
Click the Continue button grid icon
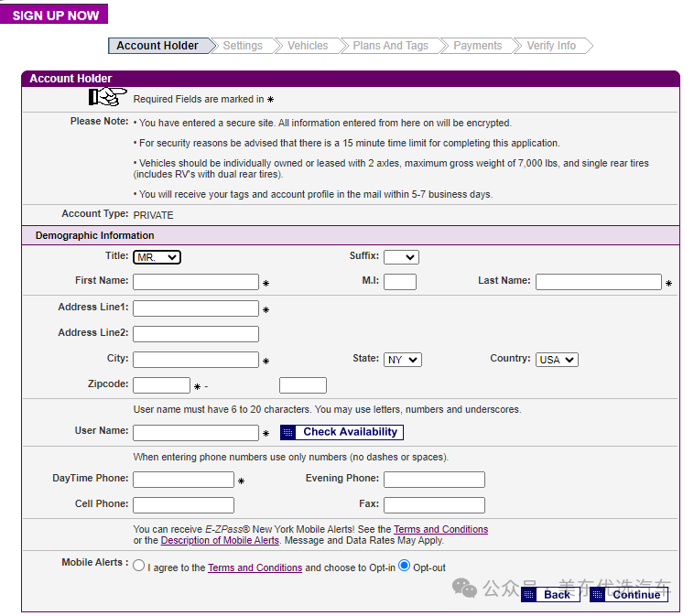click(597, 595)
